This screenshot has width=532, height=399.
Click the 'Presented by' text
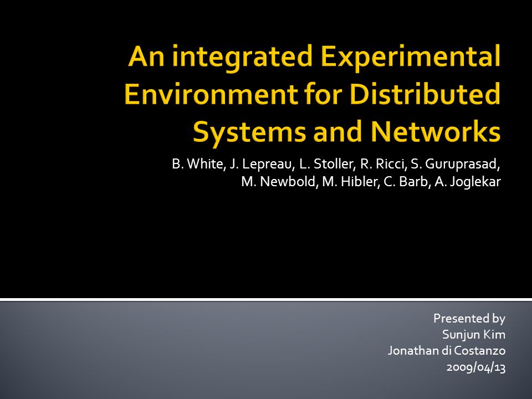point(469,319)
